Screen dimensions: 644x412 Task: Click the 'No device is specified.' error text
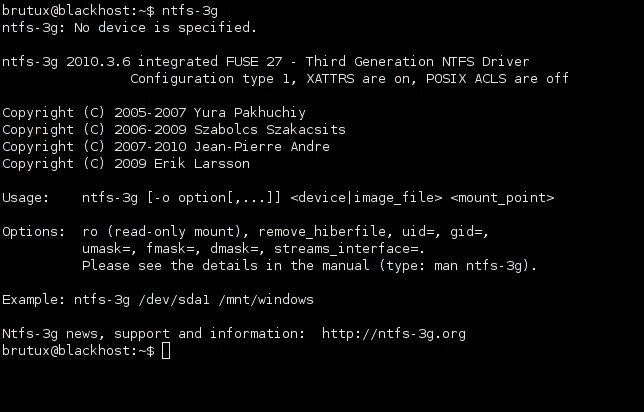(x=166, y=28)
